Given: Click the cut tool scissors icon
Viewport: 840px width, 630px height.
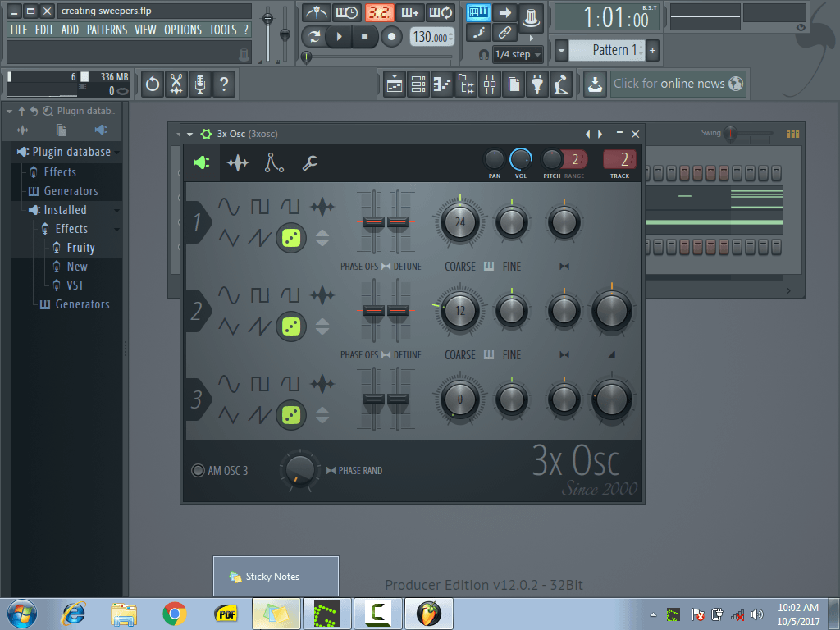Looking at the screenshot, I should (x=176, y=84).
